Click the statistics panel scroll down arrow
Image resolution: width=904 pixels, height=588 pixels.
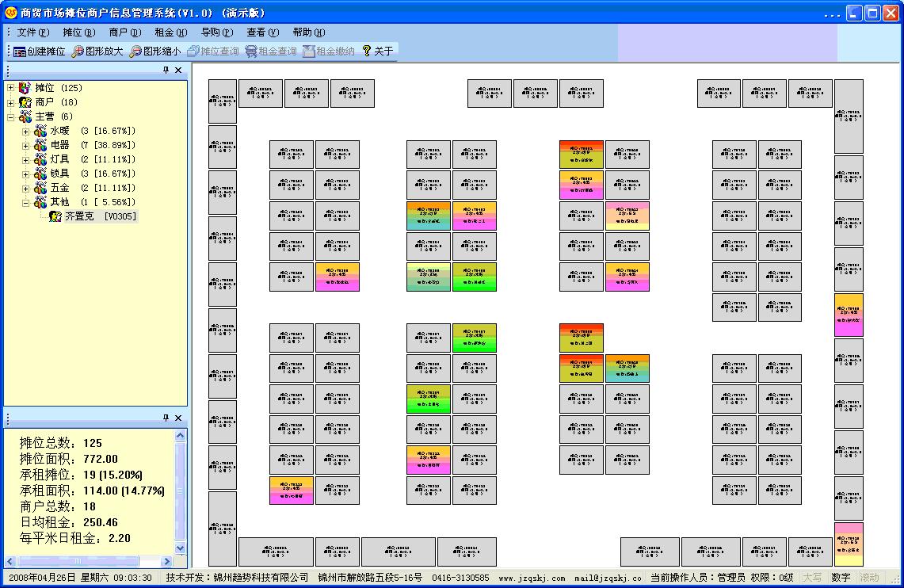[180, 548]
